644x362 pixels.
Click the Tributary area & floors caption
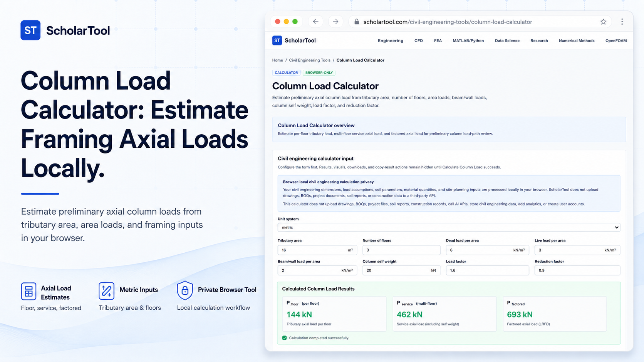[x=130, y=308]
